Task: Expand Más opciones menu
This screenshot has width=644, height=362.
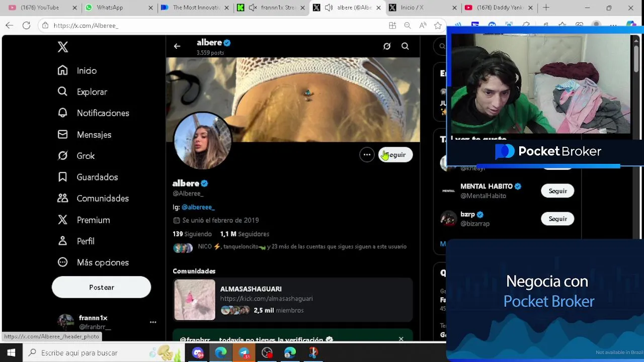Action: coord(93,262)
